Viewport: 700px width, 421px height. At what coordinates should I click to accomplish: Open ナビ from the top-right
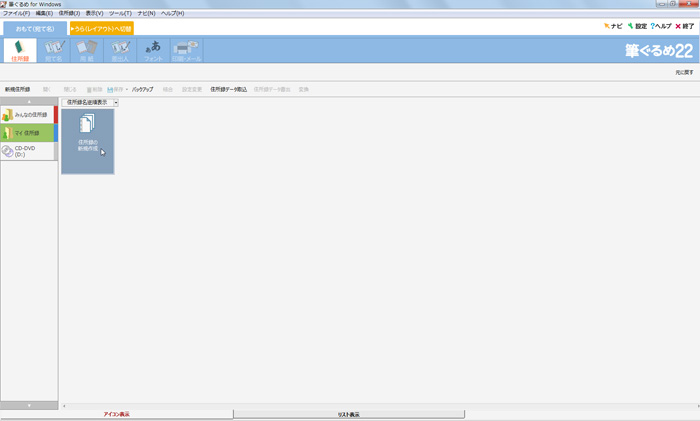pyautogui.click(x=613, y=26)
